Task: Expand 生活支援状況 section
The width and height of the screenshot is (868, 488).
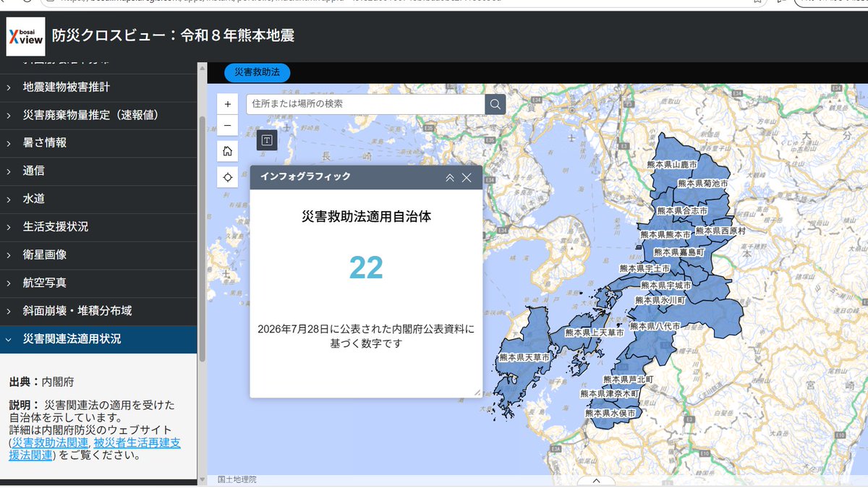Action: click(x=98, y=226)
